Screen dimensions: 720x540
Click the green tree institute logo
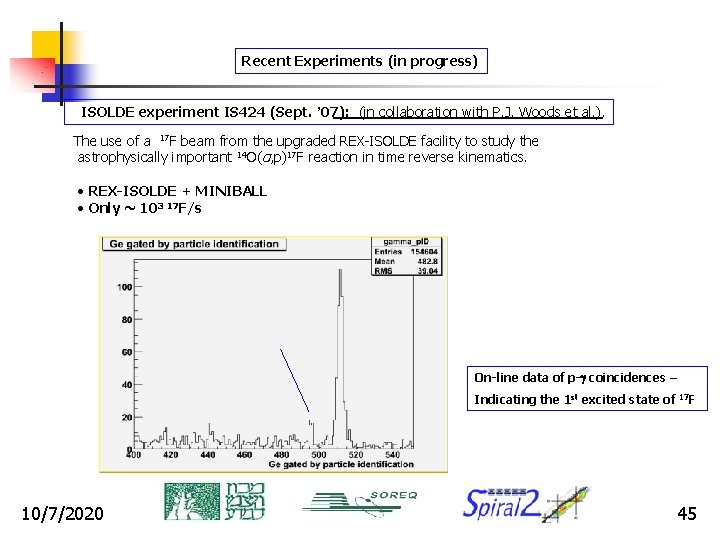point(192,501)
